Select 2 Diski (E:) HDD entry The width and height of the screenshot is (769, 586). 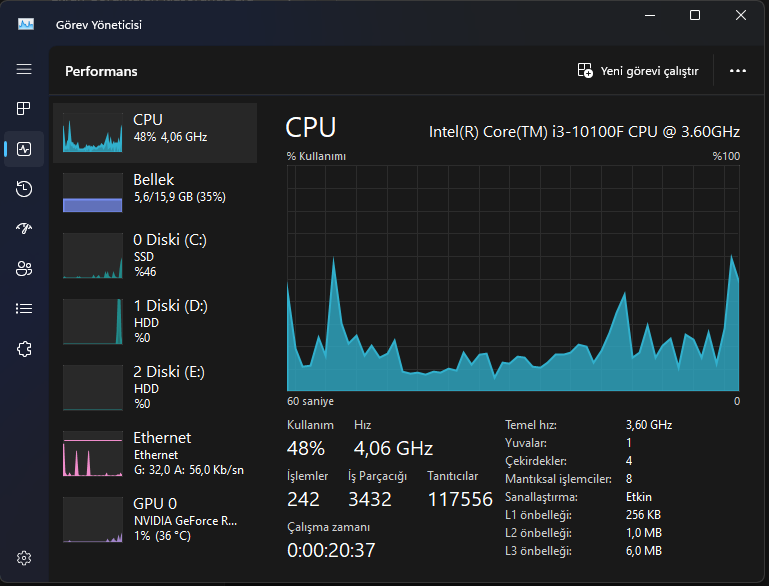tap(155, 387)
